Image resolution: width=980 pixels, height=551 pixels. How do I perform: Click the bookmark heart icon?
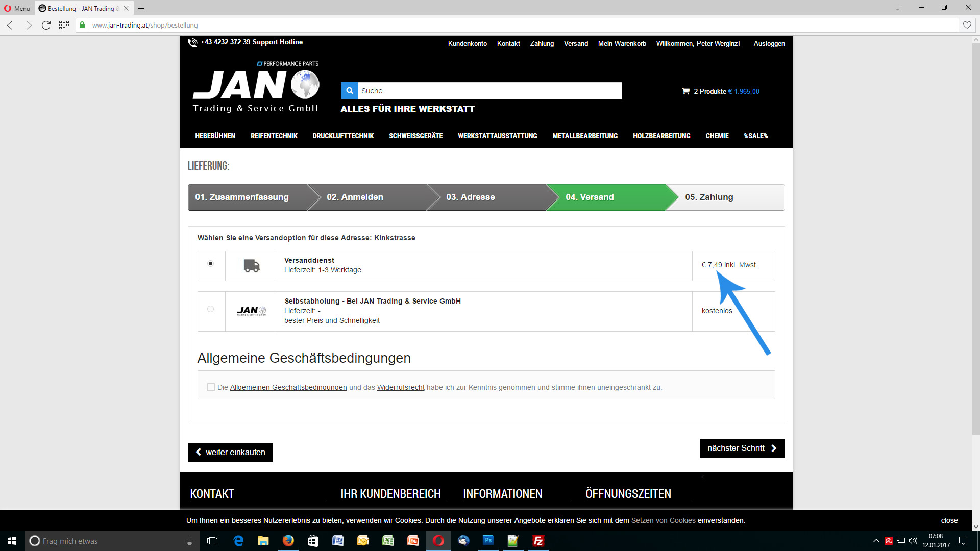(967, 25)
